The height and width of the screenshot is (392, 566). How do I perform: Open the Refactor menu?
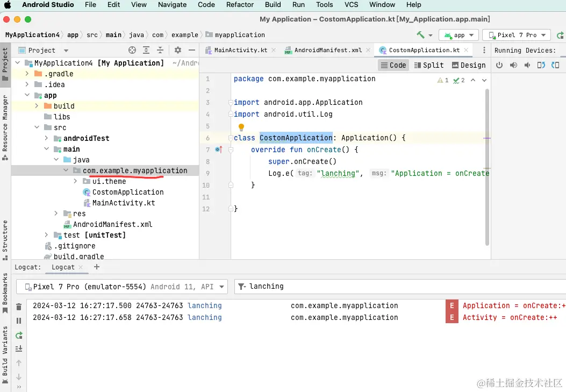[240, 5]
